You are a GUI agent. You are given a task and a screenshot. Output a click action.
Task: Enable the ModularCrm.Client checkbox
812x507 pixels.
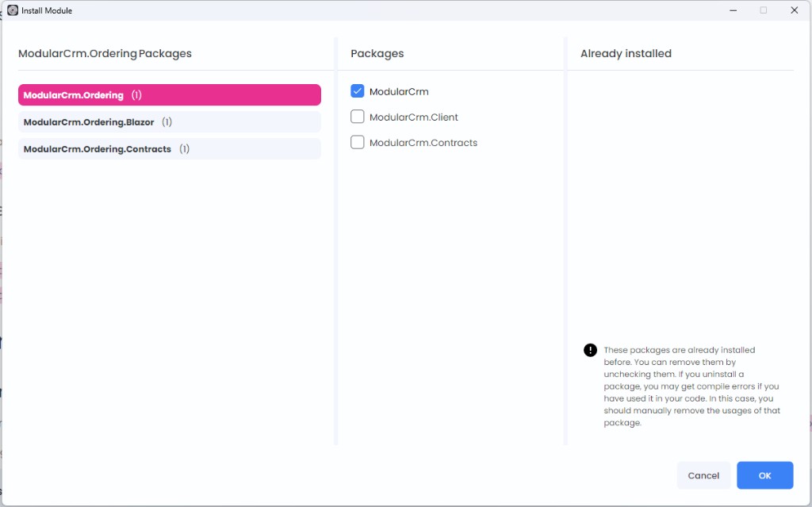tap(358, 117)
